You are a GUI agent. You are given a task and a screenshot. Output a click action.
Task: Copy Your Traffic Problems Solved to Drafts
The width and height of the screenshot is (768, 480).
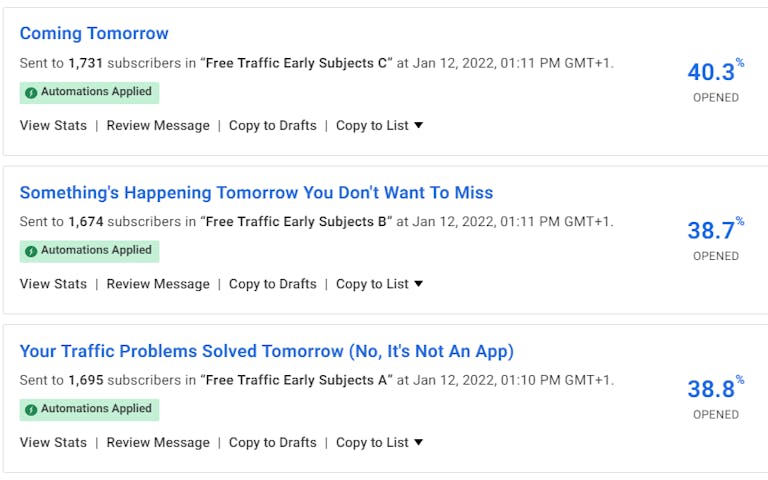tap(272, 443)
